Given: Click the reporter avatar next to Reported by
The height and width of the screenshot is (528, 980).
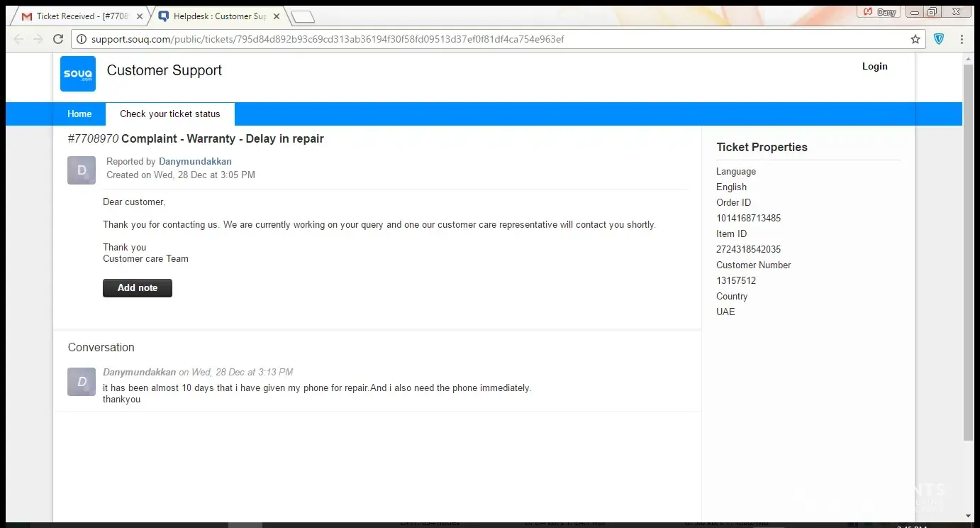Looking at the screenshot, I should 82,170.
